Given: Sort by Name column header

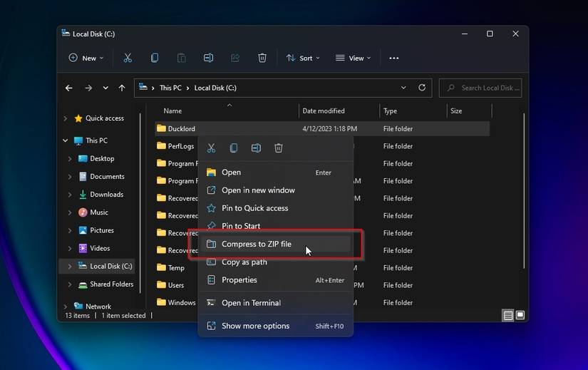Looking at the screenshot, I should [x=172, y=111].
